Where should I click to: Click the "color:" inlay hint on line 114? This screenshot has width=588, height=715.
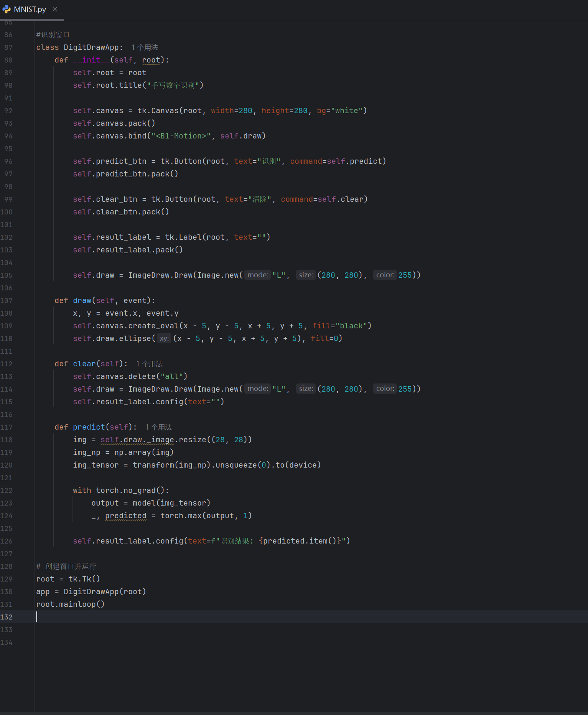point(385,389)
